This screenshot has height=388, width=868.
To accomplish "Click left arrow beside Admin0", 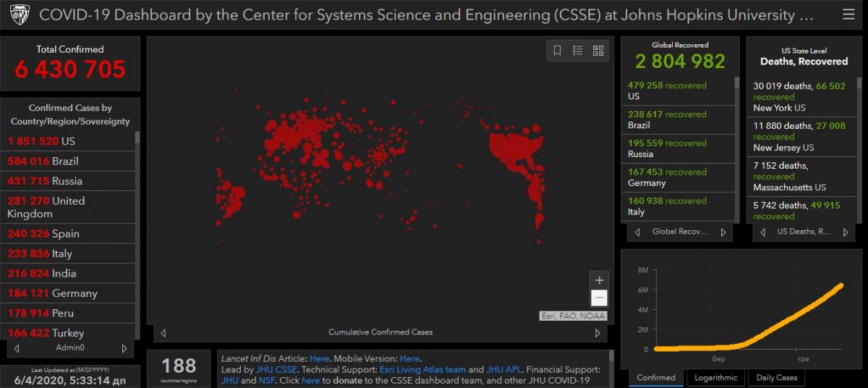I will (17, 348).
